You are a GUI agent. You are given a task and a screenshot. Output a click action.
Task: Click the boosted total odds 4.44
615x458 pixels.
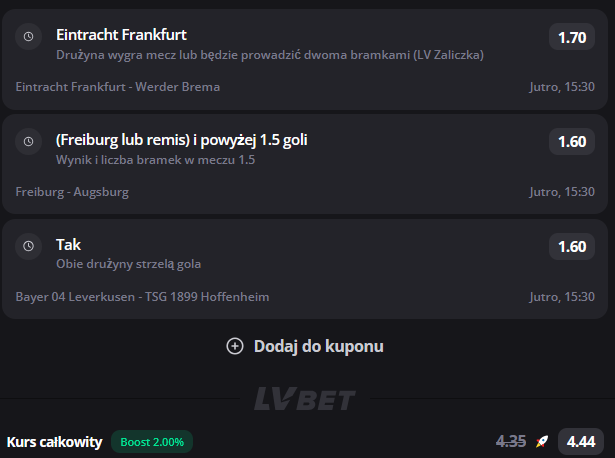coord(581,442)
